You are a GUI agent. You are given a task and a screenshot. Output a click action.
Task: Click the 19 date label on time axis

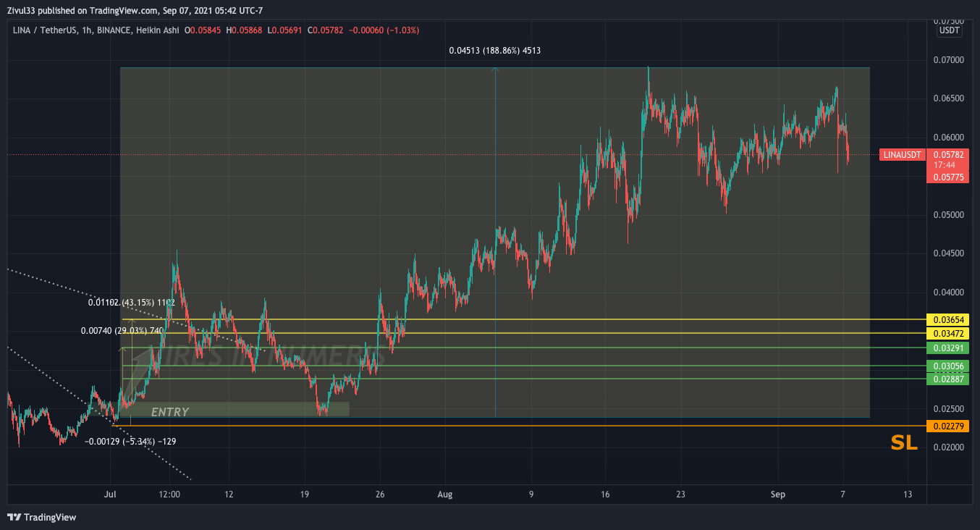tap(304, 495)
